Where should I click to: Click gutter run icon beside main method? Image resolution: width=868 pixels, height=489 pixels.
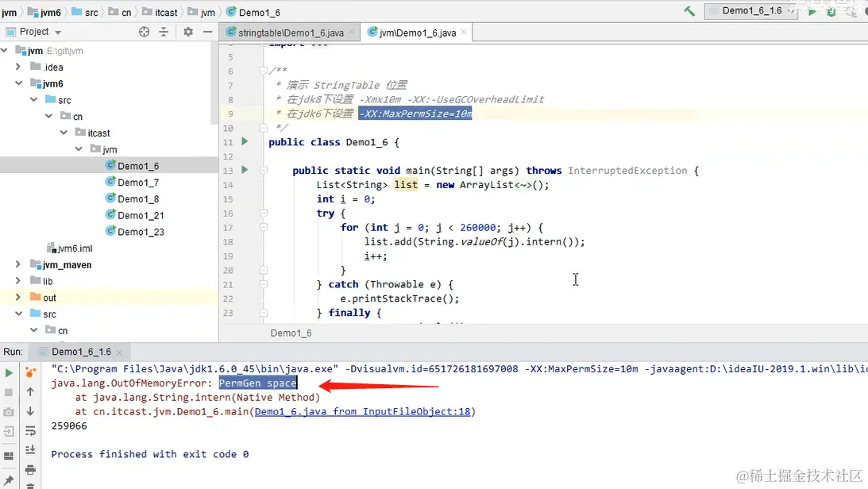(x=245, y=170)
